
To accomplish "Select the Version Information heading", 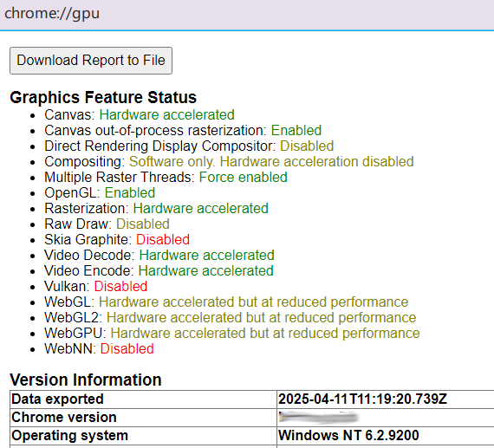I will pyautogui.click(x=86, y=380).
